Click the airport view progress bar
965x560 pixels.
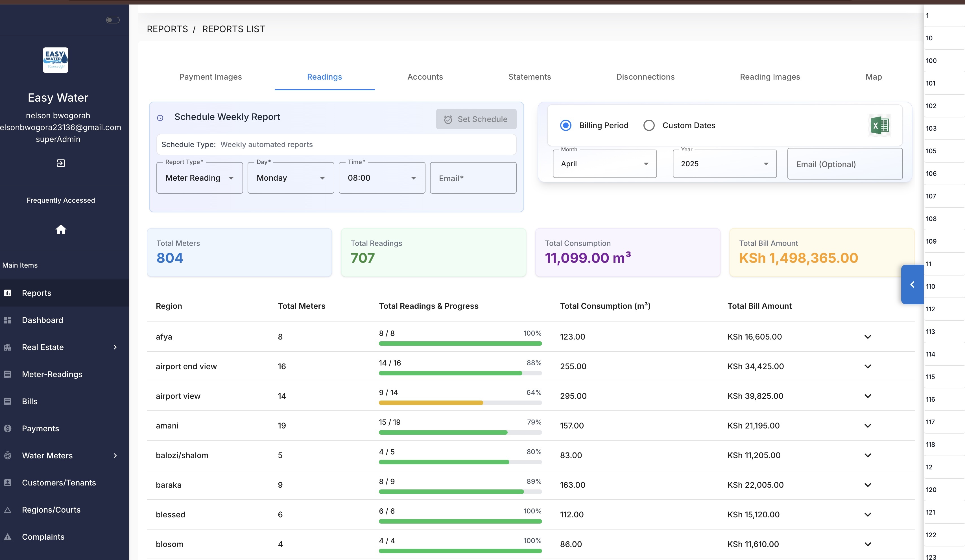(x=460, y=403)
